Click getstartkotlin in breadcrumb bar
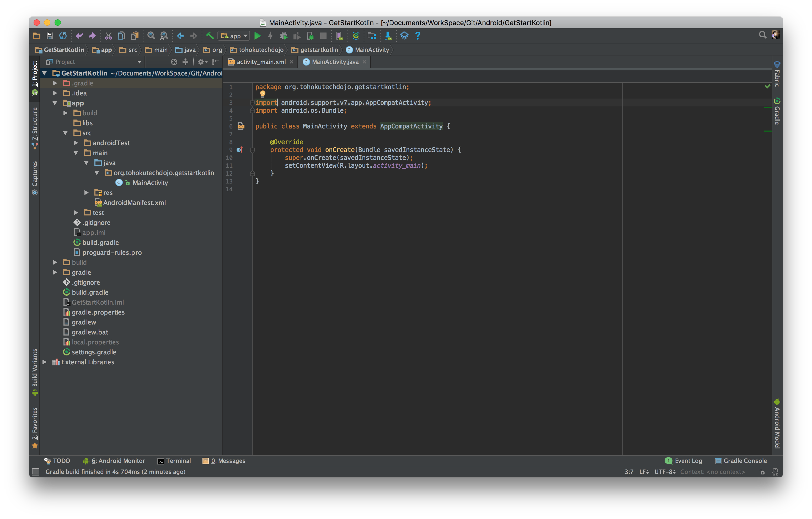Screen dimensions: 812x519 click(315, 50)
